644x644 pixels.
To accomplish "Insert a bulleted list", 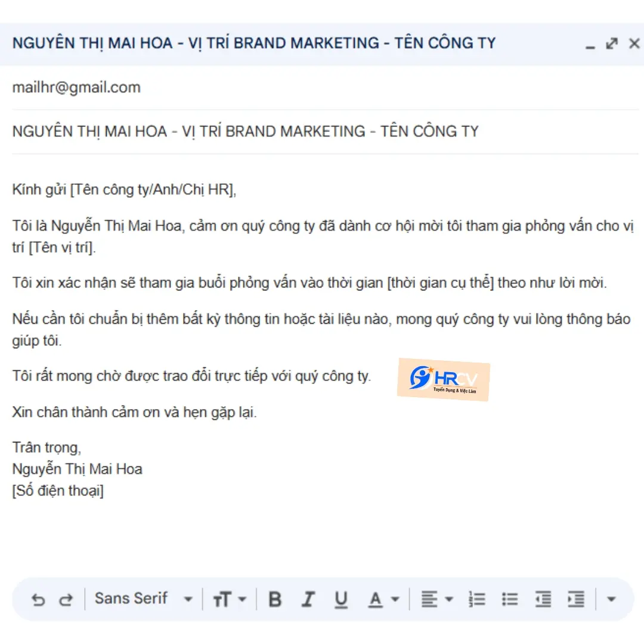I will (510, 600).
